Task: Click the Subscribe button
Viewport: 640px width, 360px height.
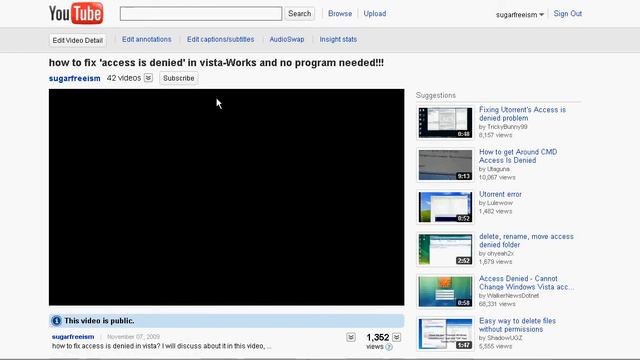Action: pos(179,78)
